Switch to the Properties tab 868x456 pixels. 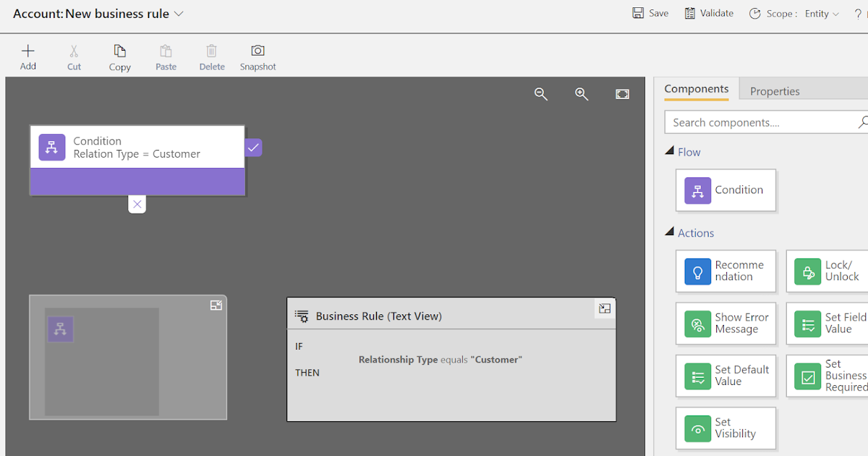[x=775, y=90]
